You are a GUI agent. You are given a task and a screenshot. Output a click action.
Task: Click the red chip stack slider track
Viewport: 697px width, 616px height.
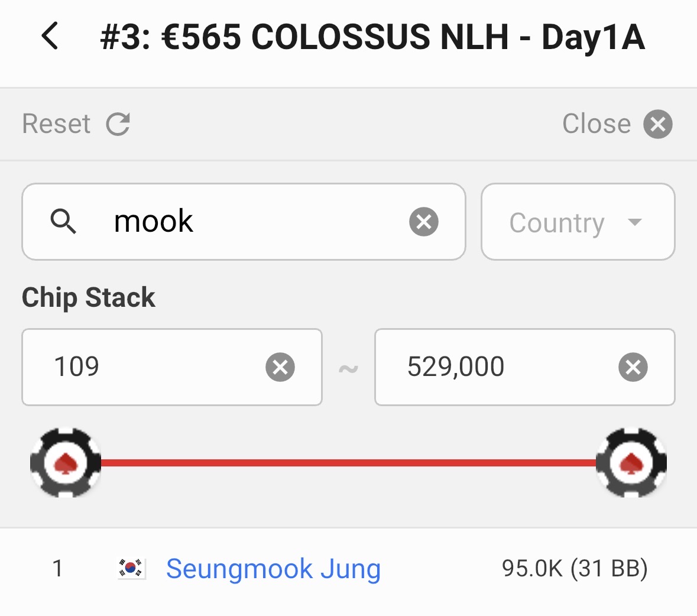tap(349, 462)
